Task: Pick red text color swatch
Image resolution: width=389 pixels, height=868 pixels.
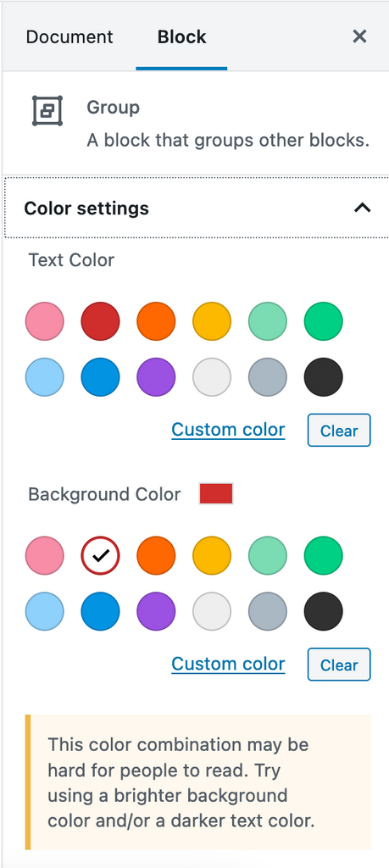Action: click(100, 321)
